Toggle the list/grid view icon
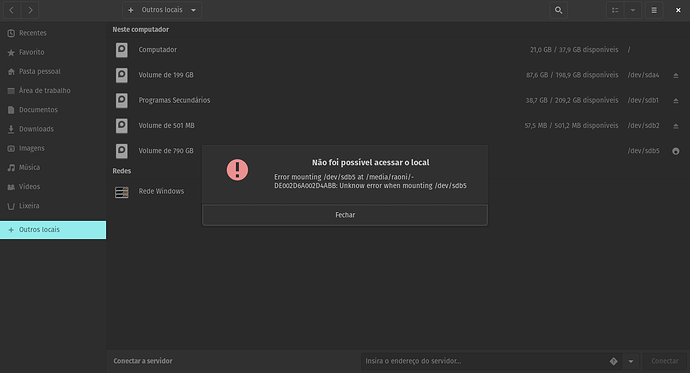Image resolution: width=690 pixels, height=373 pixels. click(x=615, y=10)
